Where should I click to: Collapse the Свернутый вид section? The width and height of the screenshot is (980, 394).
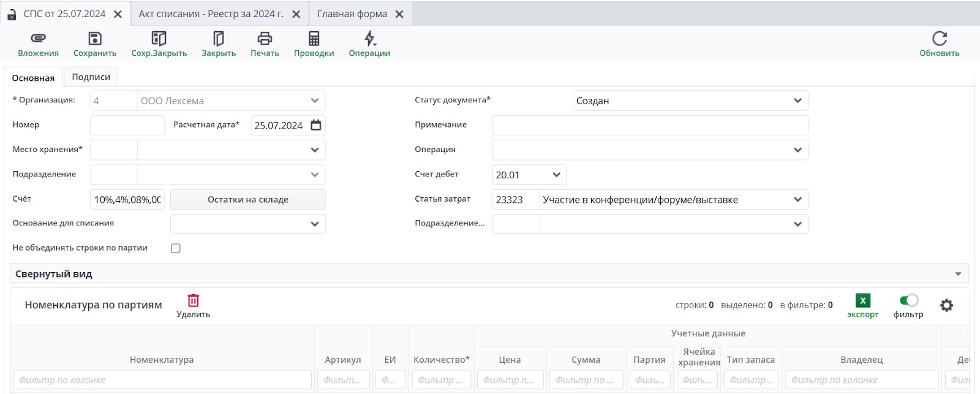(x=958, y=274)
